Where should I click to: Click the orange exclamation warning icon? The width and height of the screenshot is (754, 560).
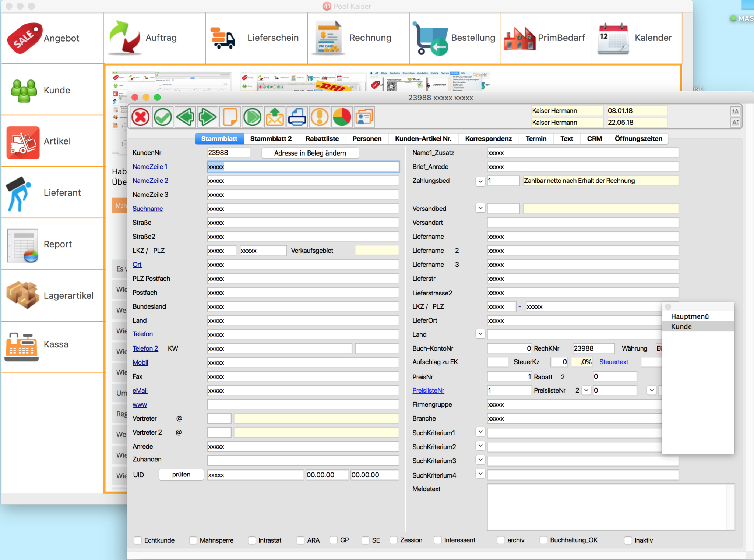[320, 117]
